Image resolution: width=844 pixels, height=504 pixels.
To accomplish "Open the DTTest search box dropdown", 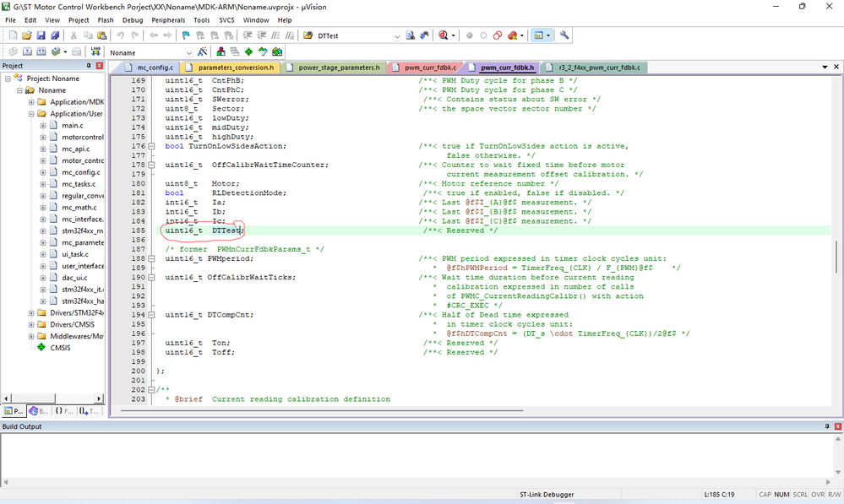I will coord(397,36).
